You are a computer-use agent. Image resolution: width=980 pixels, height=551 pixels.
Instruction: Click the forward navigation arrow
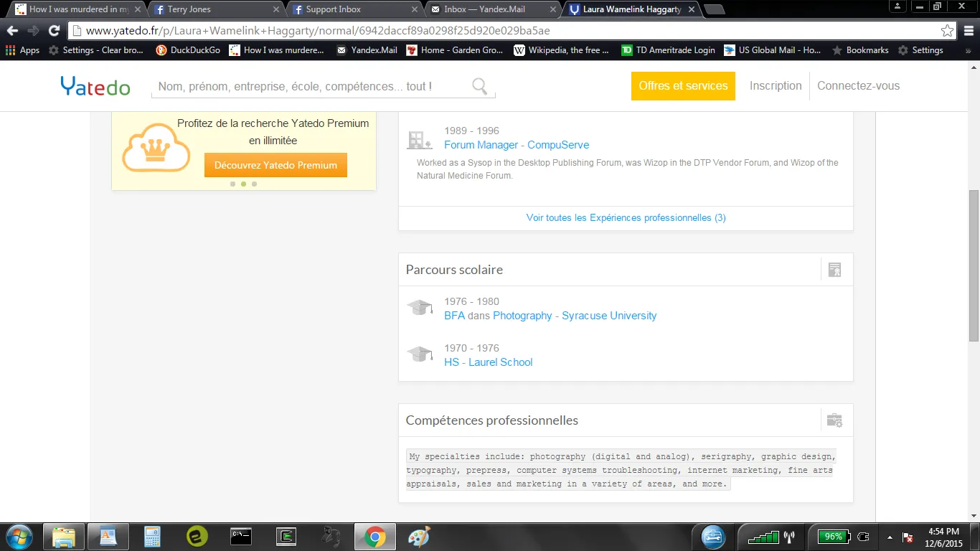33,31
